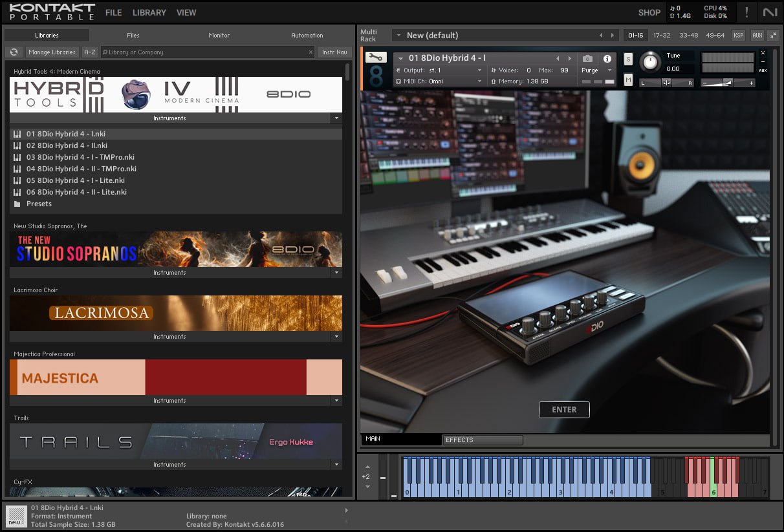Clear the library search field with X

pos(310,52)
